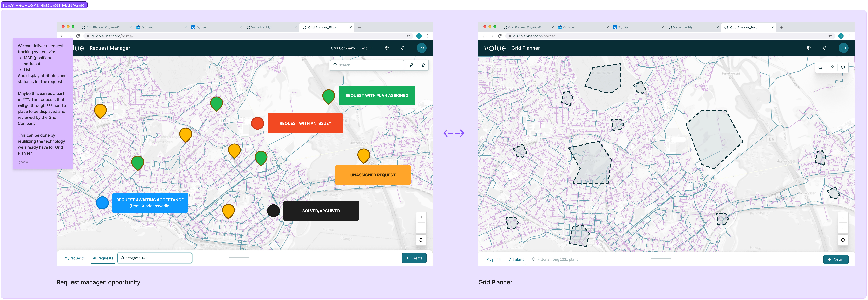Locate me on Request Manager map
Viewport: 868px width, 300px height.
point(421,240)
